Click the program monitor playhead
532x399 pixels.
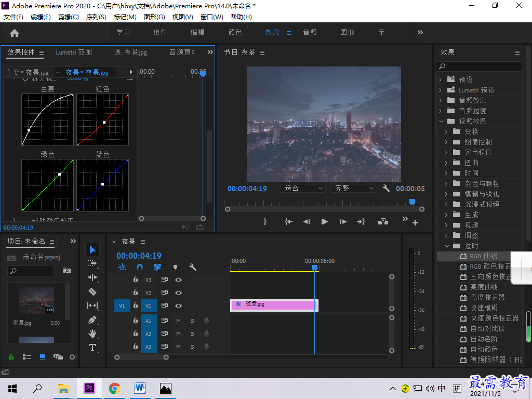tap(412, 202)
